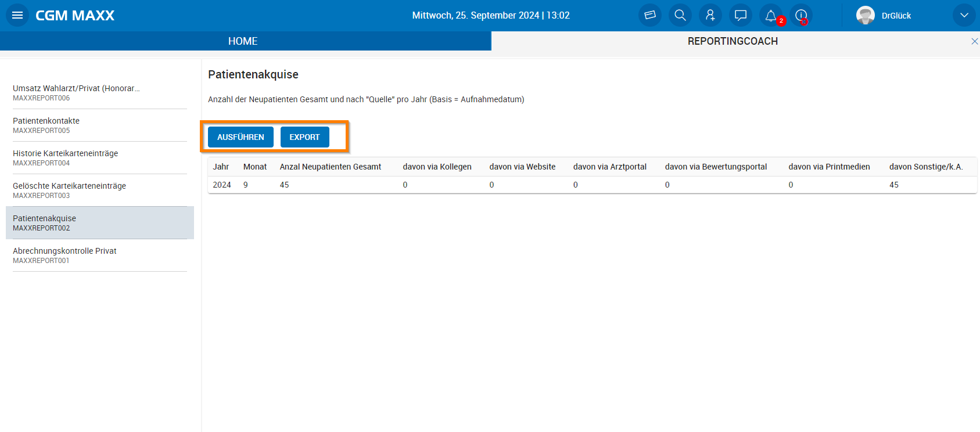Click the Monat column header
The width and height of the screenshot is (980, 432).
[x=255, y=167]
